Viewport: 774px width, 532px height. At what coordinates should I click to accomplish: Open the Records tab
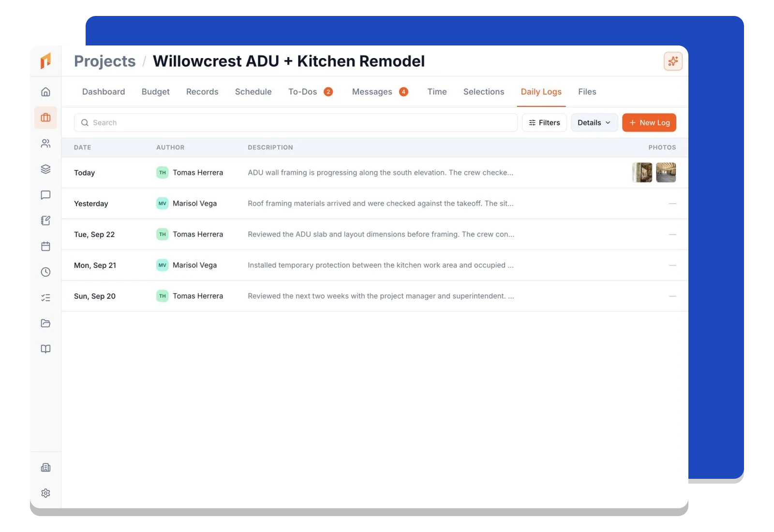(x=202, y=92)
